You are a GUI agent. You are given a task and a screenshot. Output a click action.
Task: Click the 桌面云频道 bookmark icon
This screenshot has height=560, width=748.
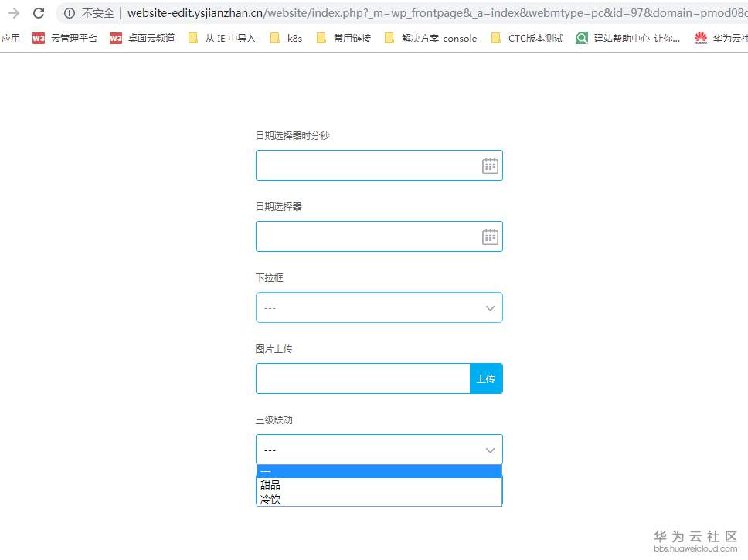pyautogui.click(x=114, y=37)
